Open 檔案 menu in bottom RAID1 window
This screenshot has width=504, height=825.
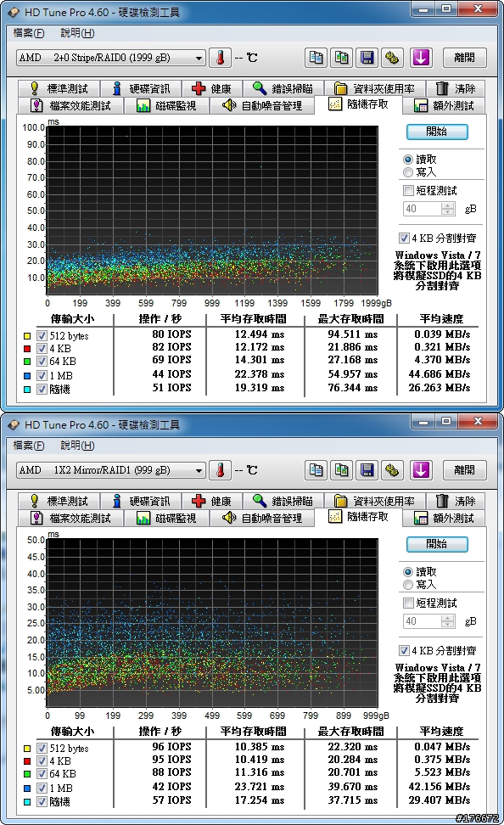click(x=28, y=445)
